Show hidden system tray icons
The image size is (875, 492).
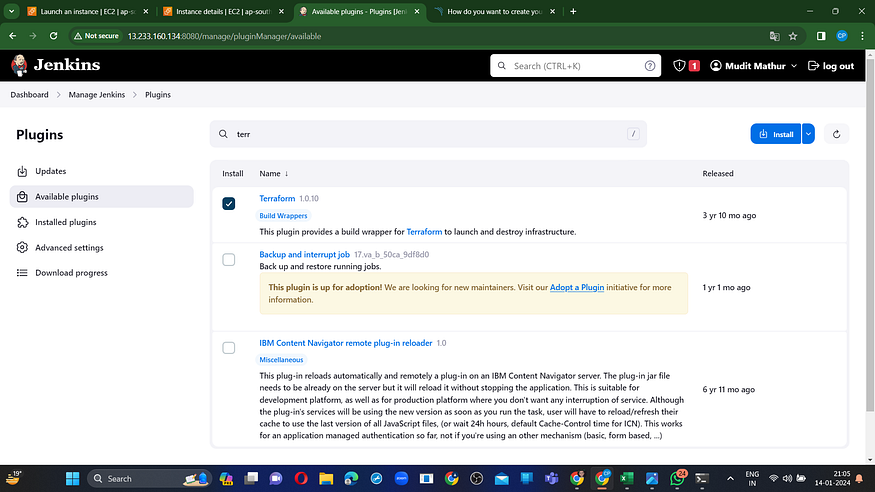(730, 479)
